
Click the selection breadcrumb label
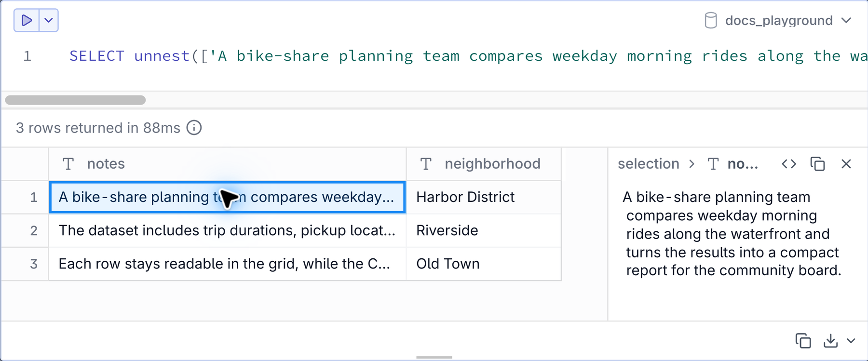coord(648,164)
